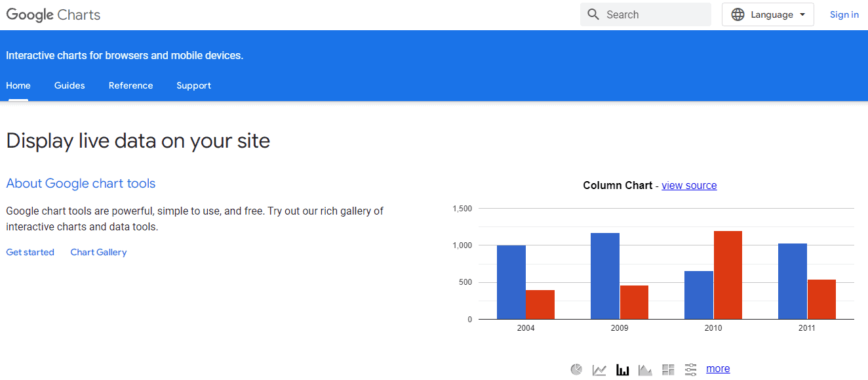Viewport: 868px width, 380px height.
Task: Select the treemap chart icon
Action: pyautogui.click(x=668, y=368)
